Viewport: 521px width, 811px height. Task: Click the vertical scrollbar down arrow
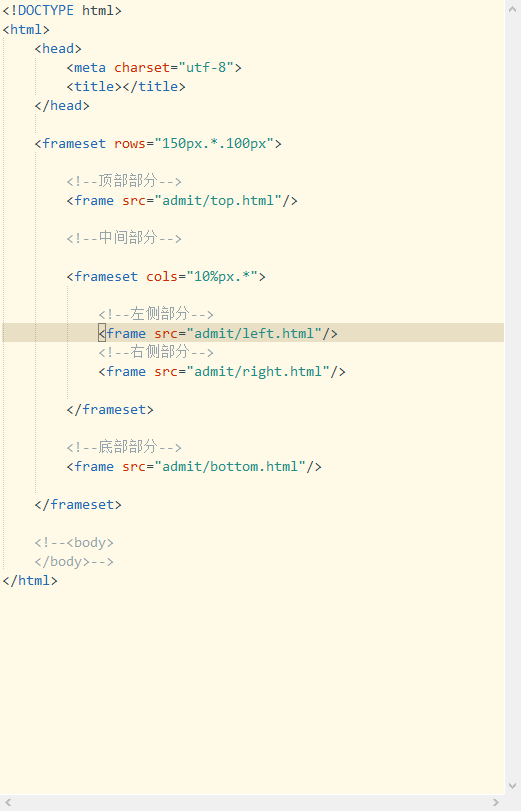click(x=512, y=786)
